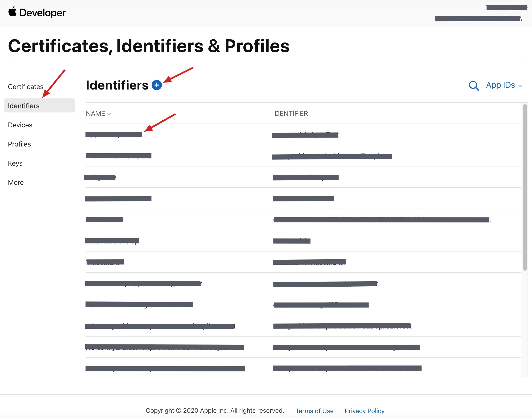Click the IDENTIFIER column header
Viewport: 532px width, 418px height.
click(x=290, y=114)
